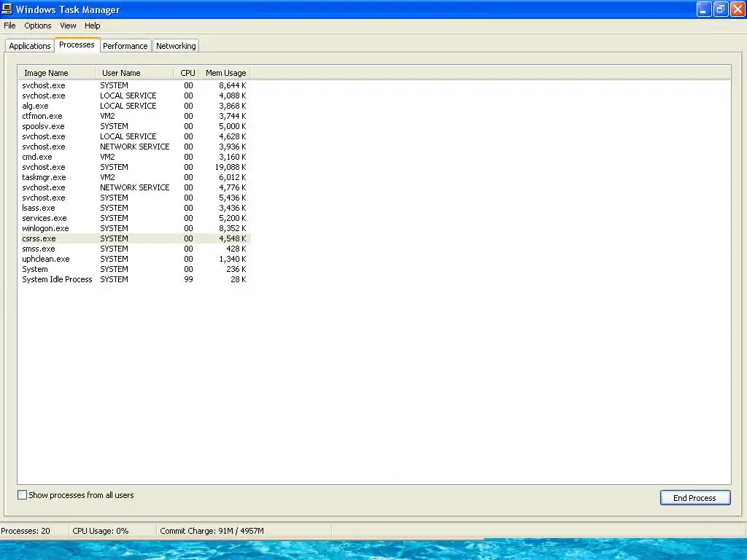The height and width of the screenshot is (560, 747).
Task: Select the svchost.exe using 4,628 K
Action: click(134, 136)
